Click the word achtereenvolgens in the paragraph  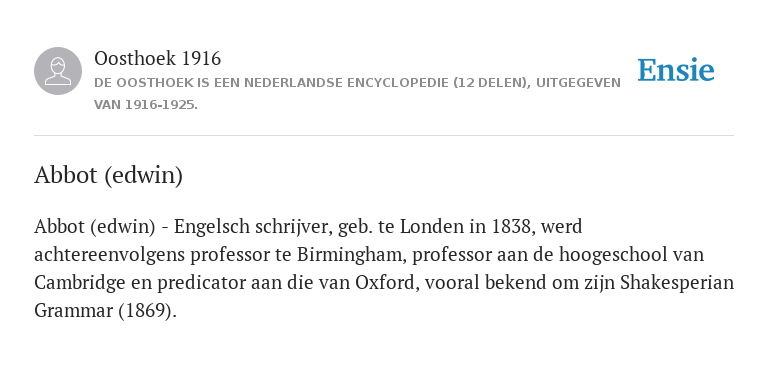click(x=110, y=255)
